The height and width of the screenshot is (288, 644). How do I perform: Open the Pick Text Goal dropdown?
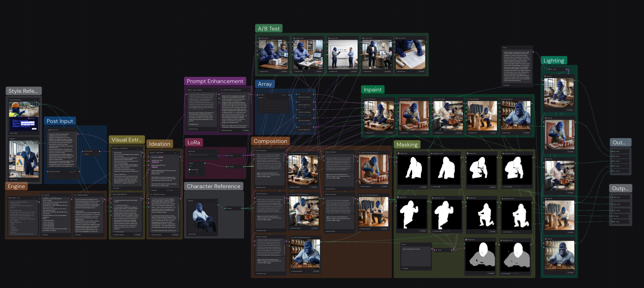click(x=91, y=154)
